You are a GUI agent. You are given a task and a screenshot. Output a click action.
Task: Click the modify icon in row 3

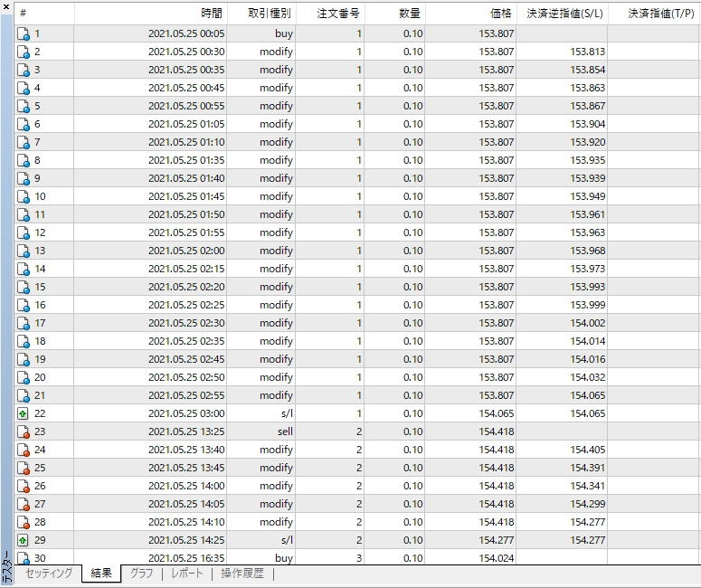[x=24, y=71]
